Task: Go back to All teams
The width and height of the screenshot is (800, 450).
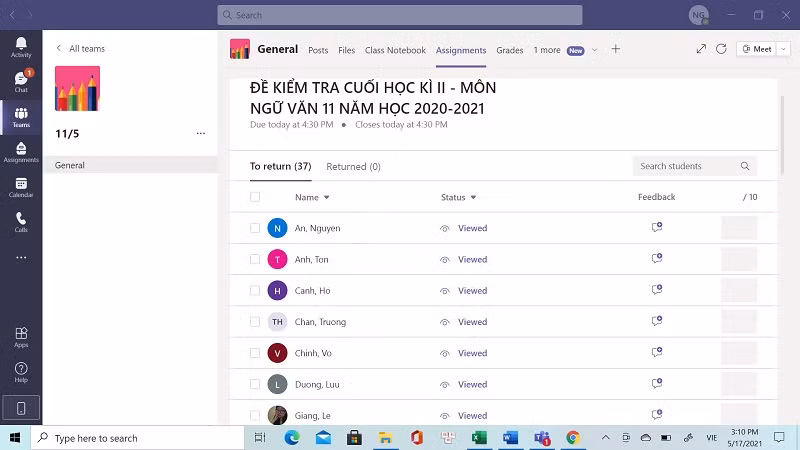Action: tap(80, 48)
